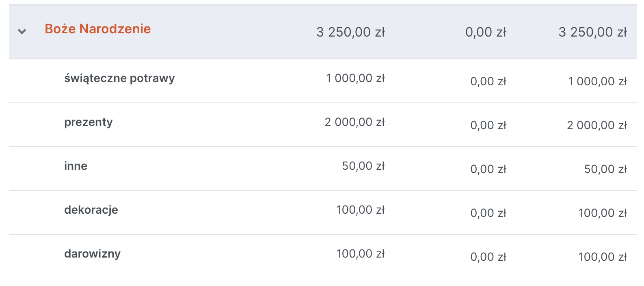The image size is (644, 286).
Task: Click the budgeted amount for darowizny
Action: pyautogui.click(x=360, y=253)
